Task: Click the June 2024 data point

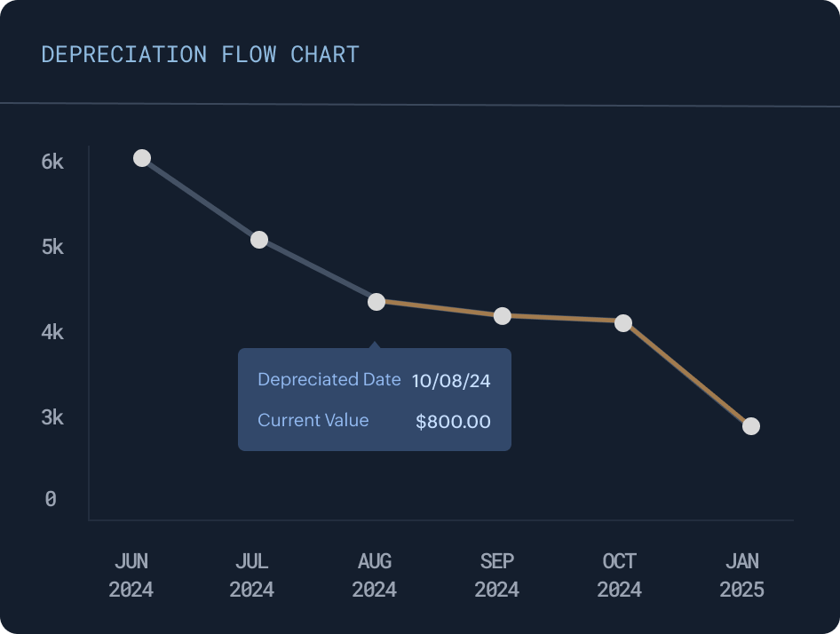Action: click(142, 158)
